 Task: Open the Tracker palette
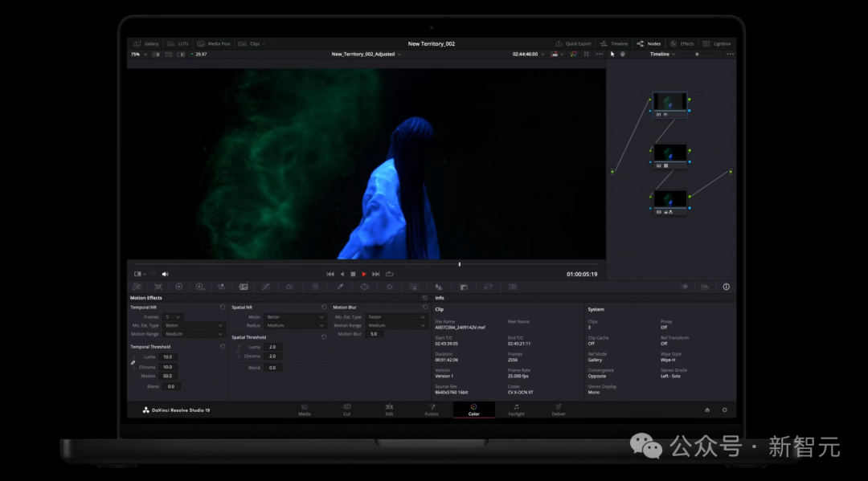pos(389,287)
